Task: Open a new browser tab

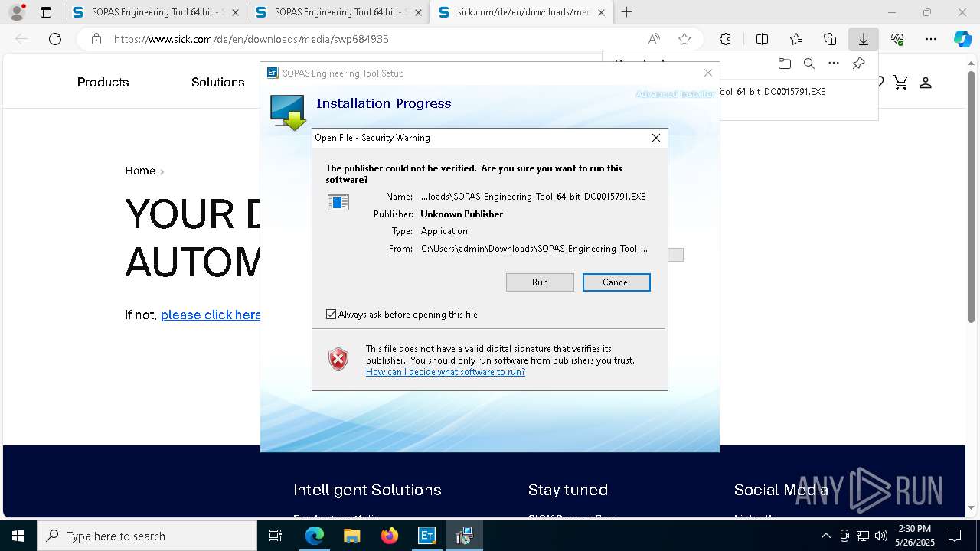Action: [627, 12]
